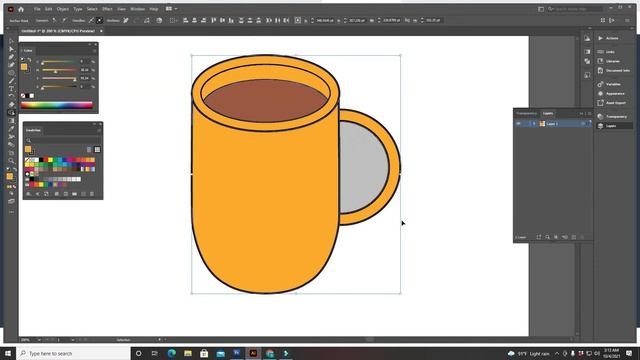Click the Color panel spectrum bar
640x360 pixels.
tap(57, 105)
